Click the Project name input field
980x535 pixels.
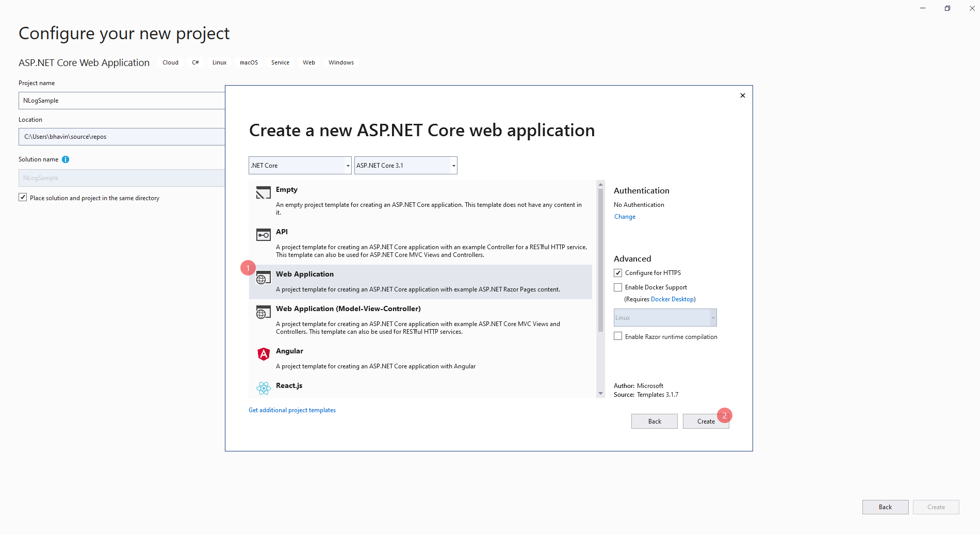point(122,101)
